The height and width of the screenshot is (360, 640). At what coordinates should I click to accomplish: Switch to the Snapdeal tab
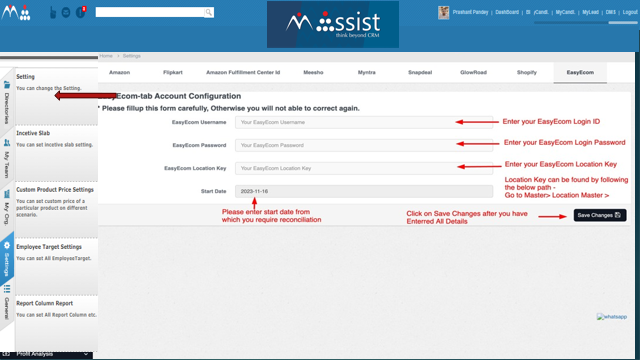point(420,72)
